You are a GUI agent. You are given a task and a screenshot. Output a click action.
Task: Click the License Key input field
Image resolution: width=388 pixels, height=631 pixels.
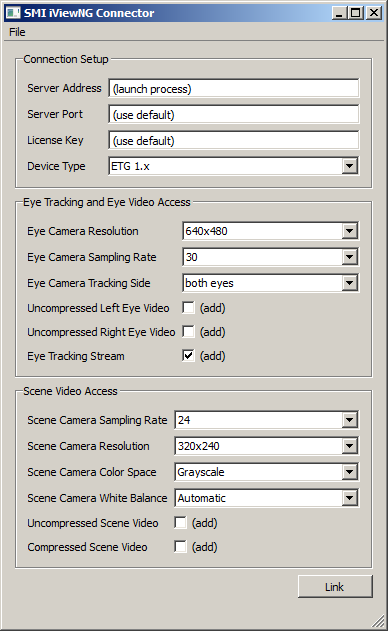tap(234, 140)
